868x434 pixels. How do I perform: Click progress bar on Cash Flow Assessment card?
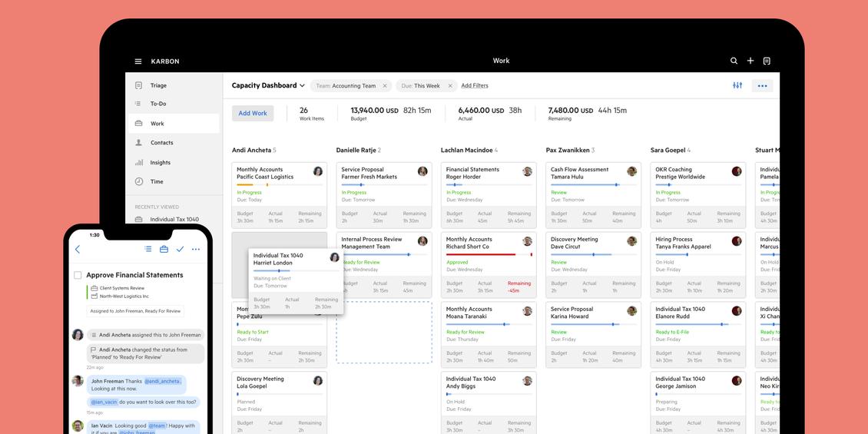[x=594, y=184]
